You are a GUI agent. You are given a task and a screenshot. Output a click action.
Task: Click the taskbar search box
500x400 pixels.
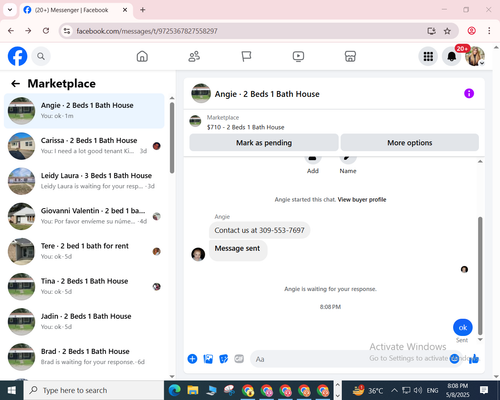94,390
